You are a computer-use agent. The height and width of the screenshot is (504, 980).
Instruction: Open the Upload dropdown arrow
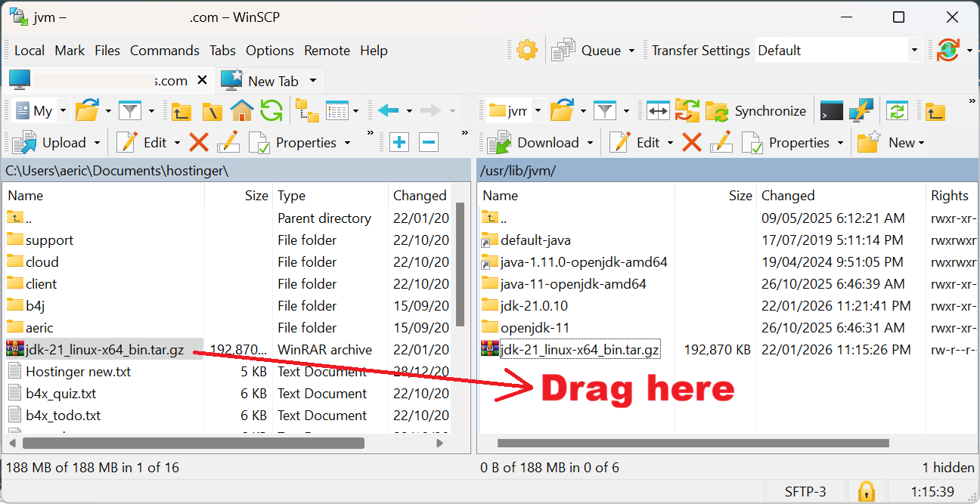pos(97,142)
